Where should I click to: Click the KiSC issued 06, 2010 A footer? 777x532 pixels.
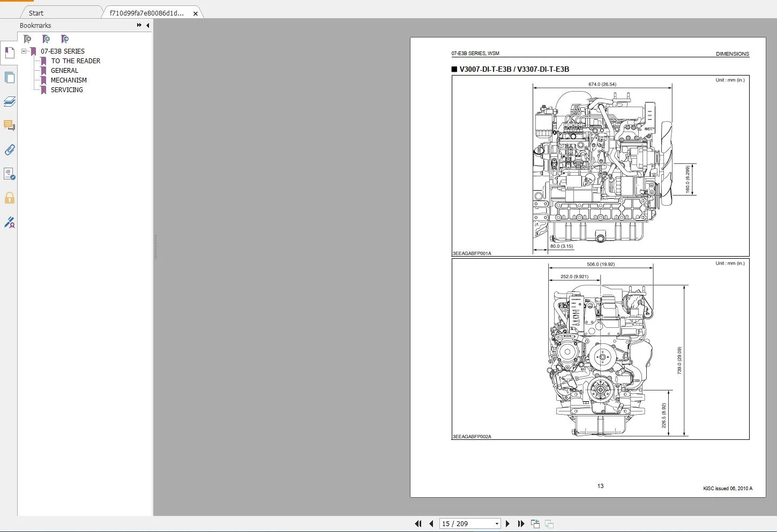(728, 488)
